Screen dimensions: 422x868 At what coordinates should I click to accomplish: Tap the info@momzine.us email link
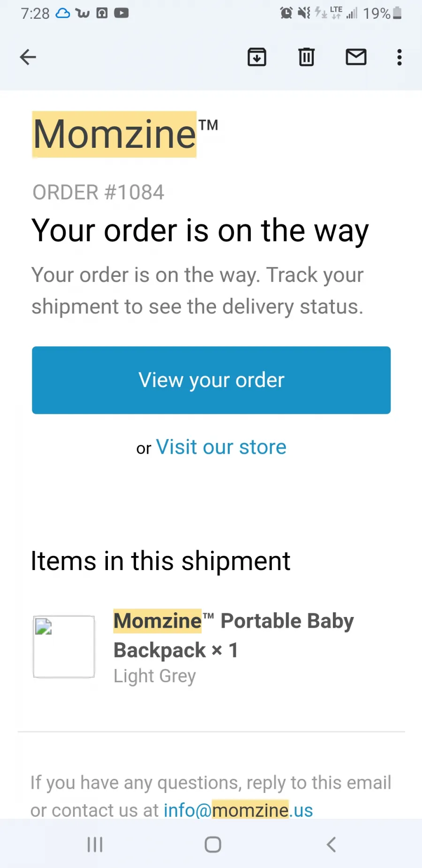click(x=238, y=810)
